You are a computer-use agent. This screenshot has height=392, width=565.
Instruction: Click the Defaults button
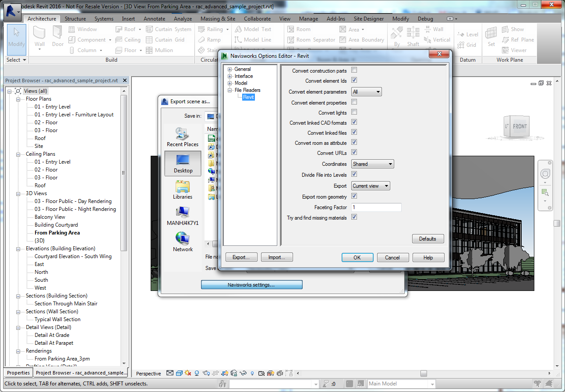coord(427,238)
